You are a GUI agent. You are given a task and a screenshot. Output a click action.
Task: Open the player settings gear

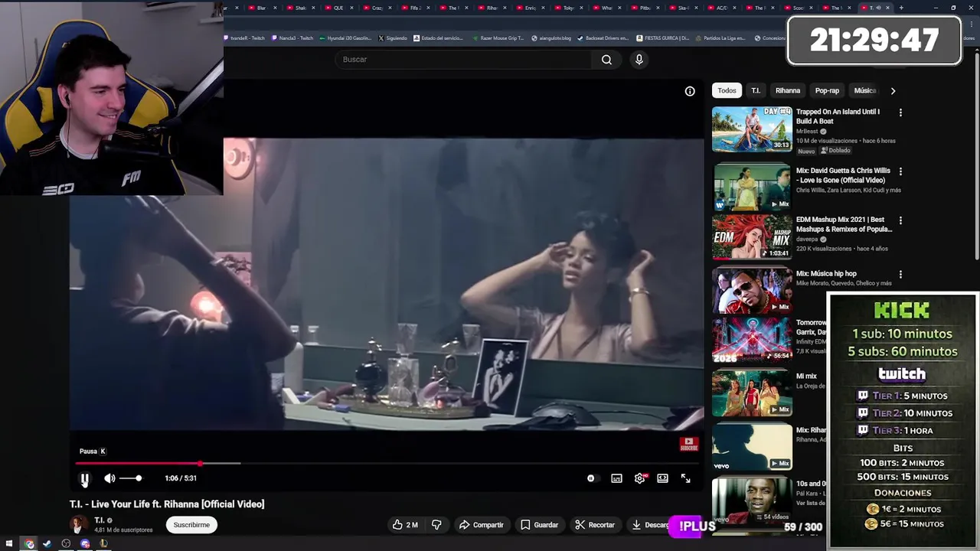pyautogui.click(x=640, y=478)
